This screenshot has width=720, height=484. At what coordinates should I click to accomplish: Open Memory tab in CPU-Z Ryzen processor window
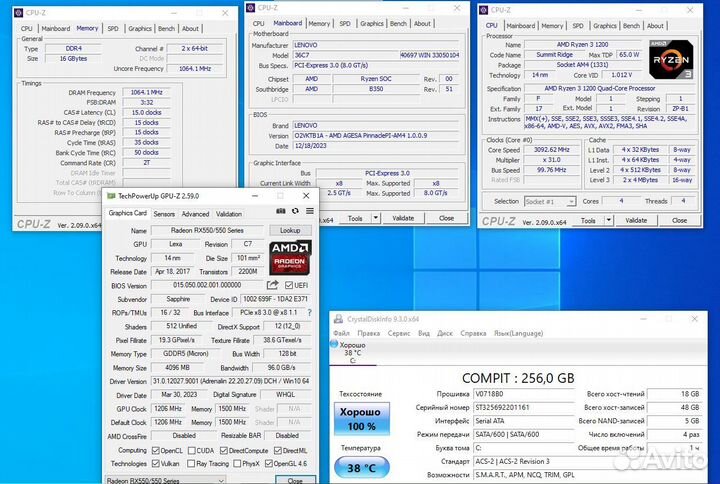(552, 26)
